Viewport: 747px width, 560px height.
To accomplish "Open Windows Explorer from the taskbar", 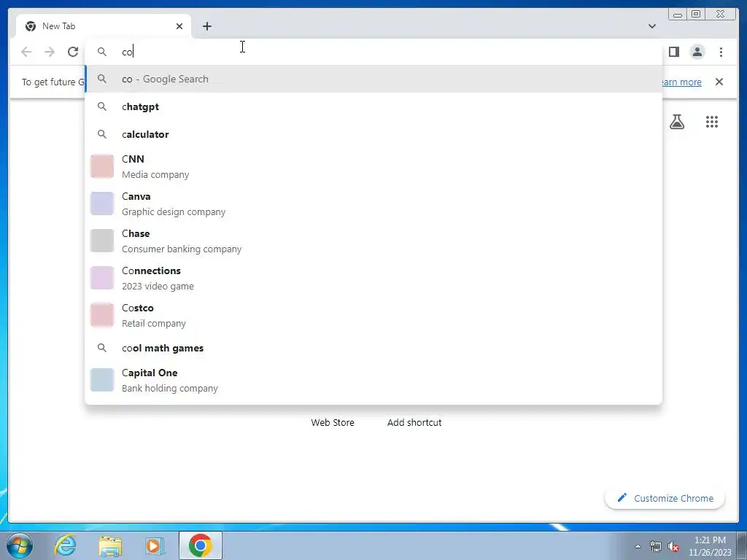I will point(110,545).
